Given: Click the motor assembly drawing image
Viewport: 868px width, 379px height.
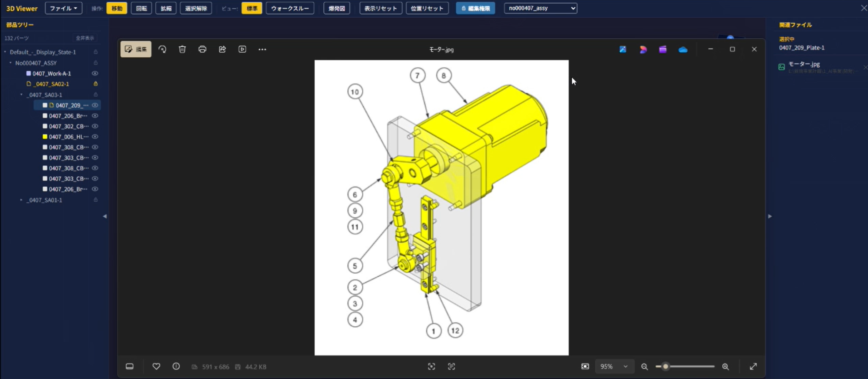Looking at the screenshot, I should [x=441, y=207].
